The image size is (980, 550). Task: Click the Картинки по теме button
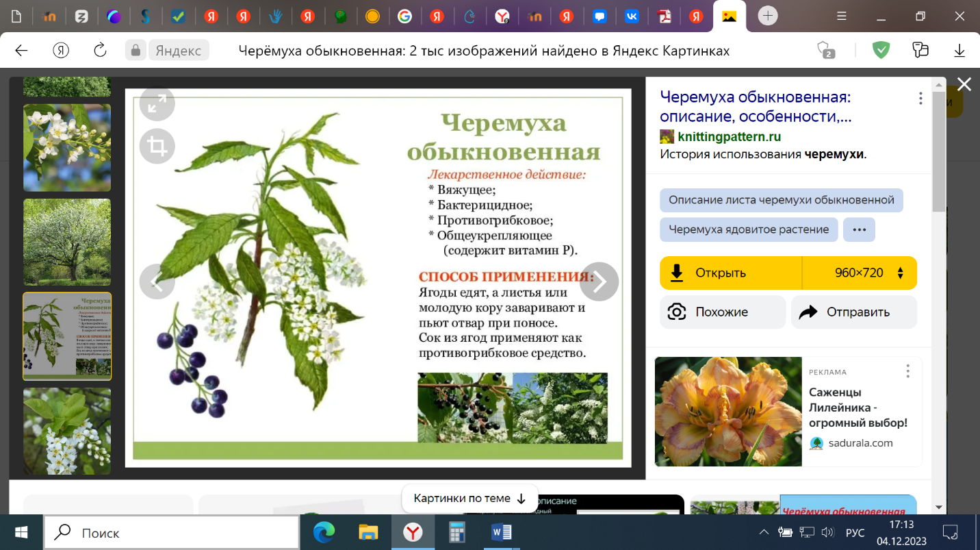pos(470,498)
